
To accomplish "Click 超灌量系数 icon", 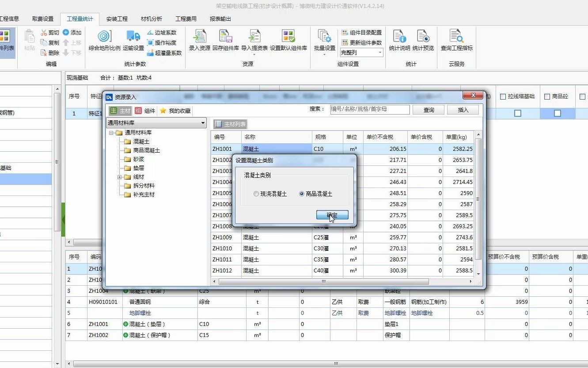I will 150,53.
